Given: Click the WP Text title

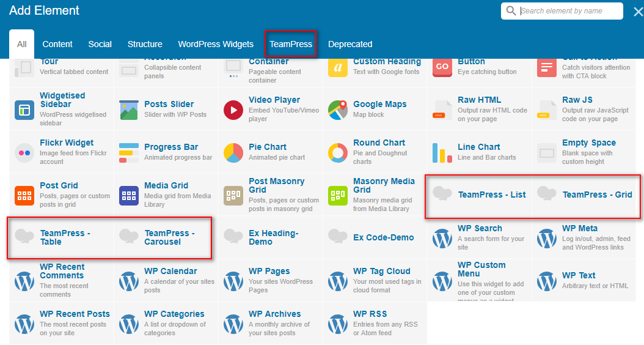Looking at the screenshot, I should point(578,275).
